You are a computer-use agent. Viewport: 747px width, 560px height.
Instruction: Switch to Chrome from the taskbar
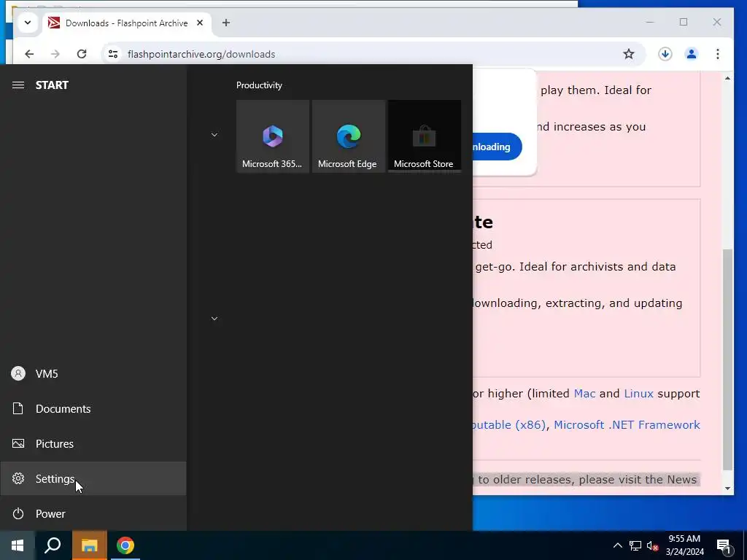tap(125, 545)
